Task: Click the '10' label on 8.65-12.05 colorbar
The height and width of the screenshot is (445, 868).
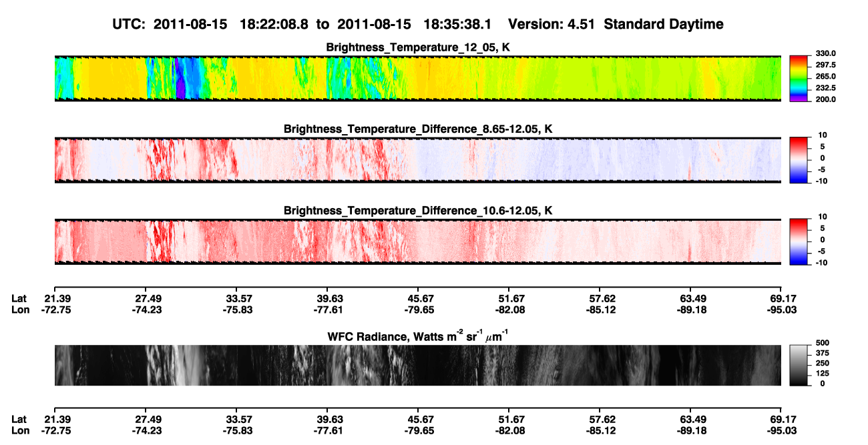Action: click(823, 135)
